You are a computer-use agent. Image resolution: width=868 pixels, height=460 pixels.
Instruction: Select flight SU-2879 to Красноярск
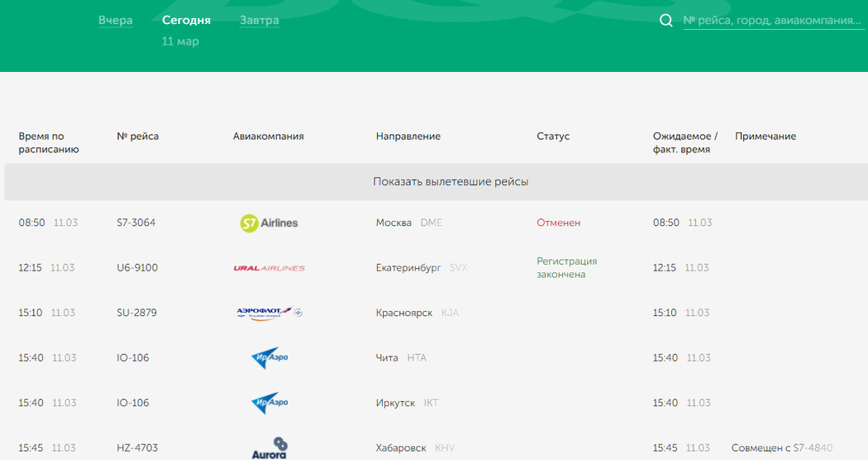click(136, 314)
